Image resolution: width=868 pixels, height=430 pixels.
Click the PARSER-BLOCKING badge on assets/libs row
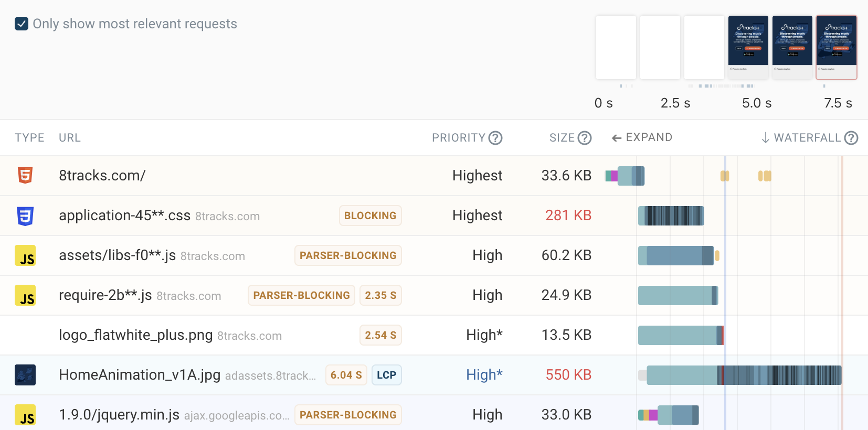(x=348, y=255)
